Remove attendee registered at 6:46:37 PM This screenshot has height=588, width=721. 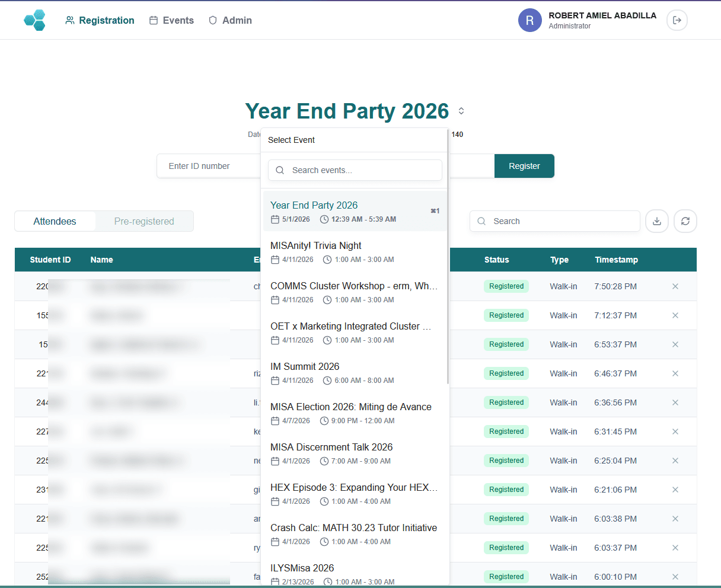(x=675, y=373)
